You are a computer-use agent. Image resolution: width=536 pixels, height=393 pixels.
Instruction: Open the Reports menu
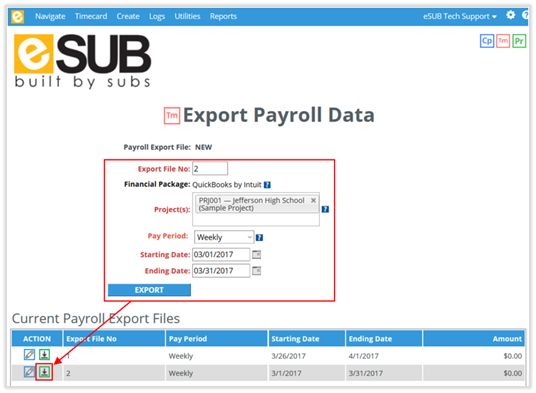[x=223, y=16]
